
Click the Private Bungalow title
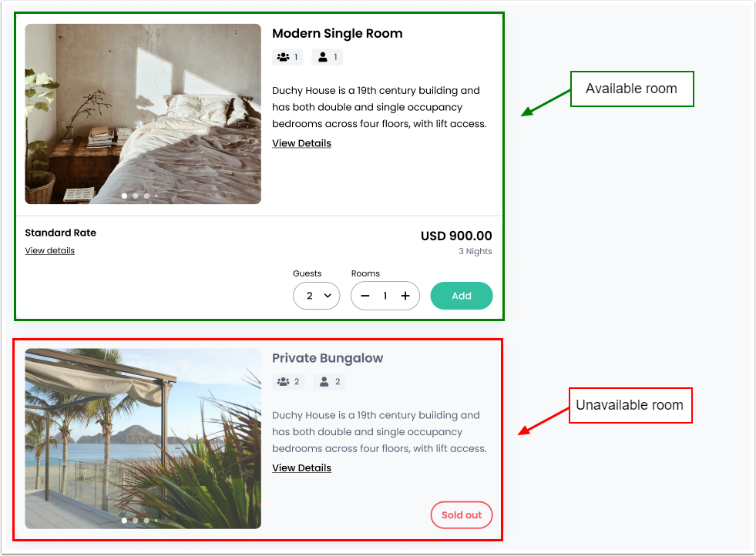tap(328, 358)
